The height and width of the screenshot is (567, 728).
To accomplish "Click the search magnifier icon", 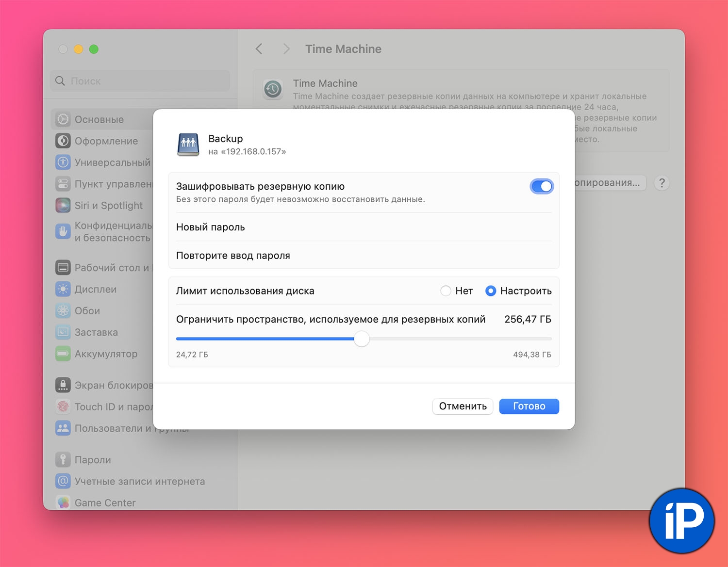I will (x=60, y=81).
